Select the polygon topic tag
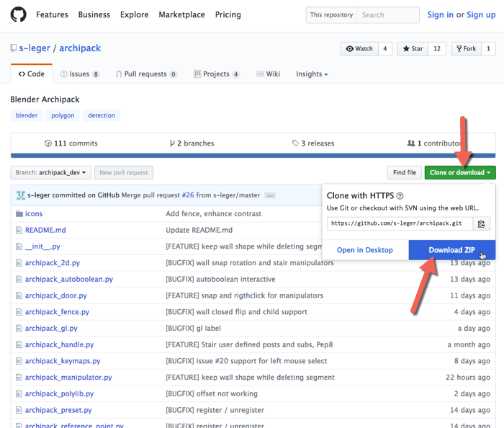Image resolution: width=504 pixels, height=428 pixels. pyautogui.click(x=63, y=115)
